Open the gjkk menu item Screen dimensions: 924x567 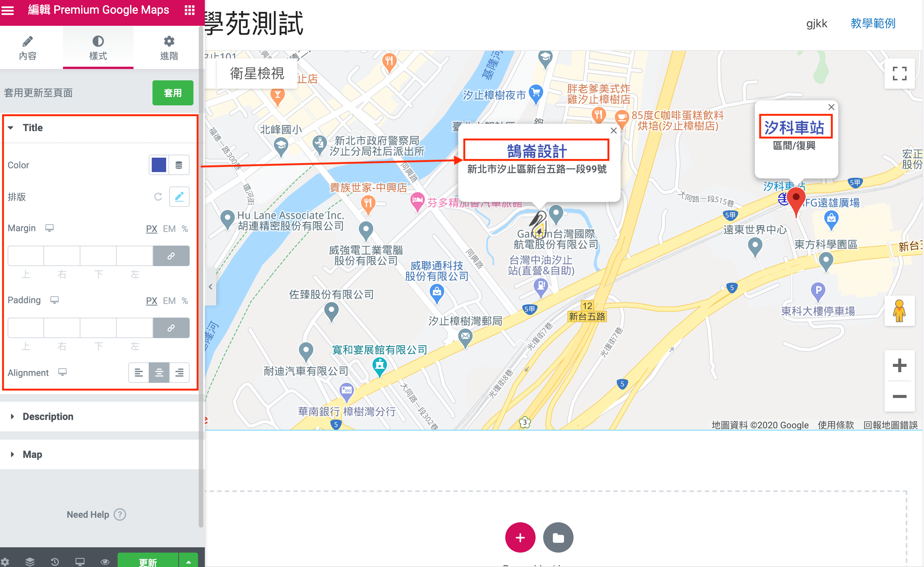pos(817,23)
